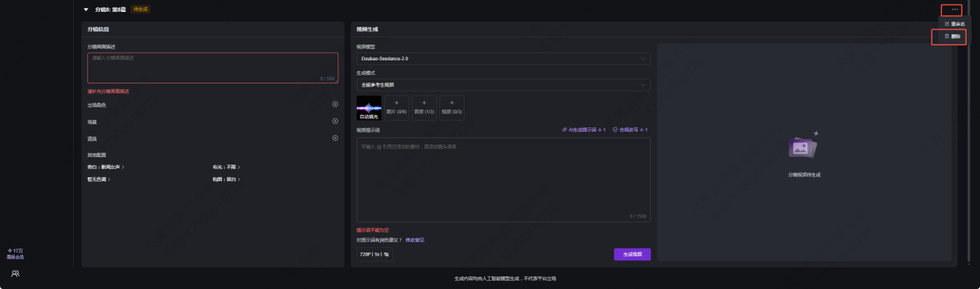
Task: Click the user group icon in sidebar
Action: (x=15, y=273)
